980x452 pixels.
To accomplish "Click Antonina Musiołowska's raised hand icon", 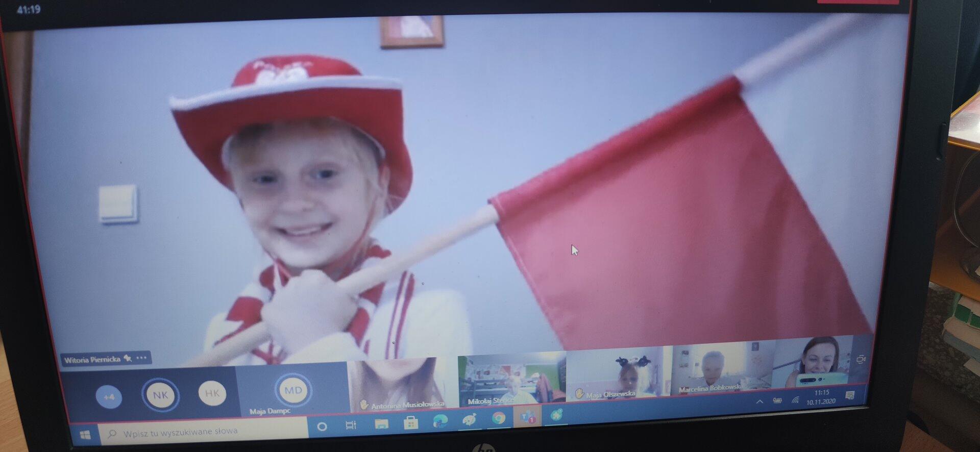I will tap(363, 405).
